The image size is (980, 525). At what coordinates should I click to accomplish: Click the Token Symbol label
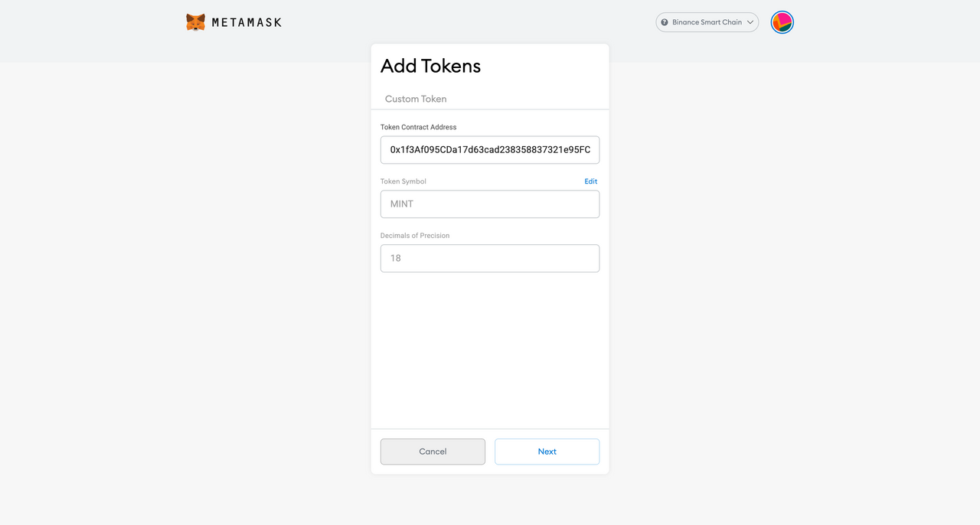click(x=403, y=181)
